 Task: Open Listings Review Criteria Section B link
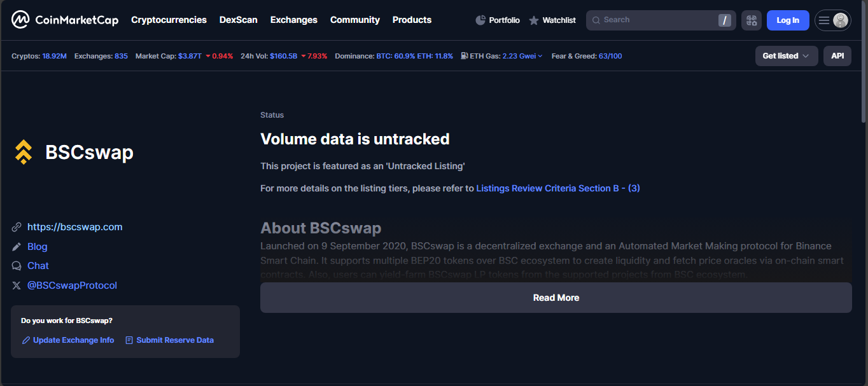point(558,188)
